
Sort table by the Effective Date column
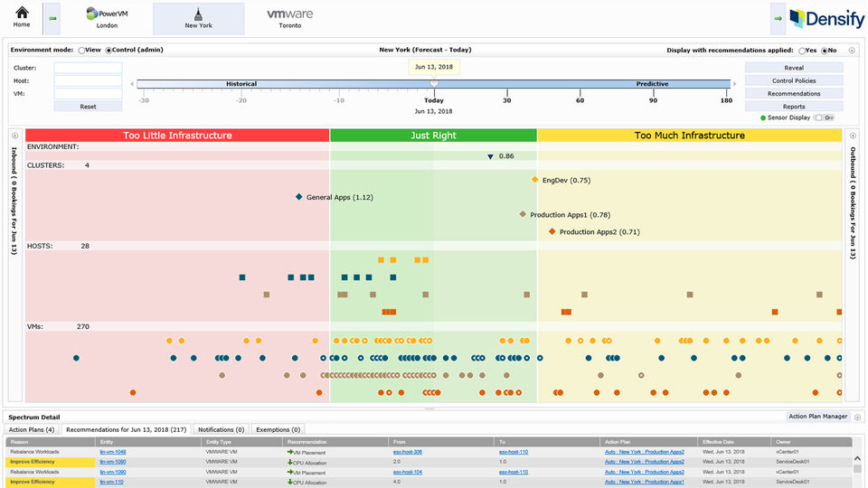pyautogui.click(x=734, y=442)
